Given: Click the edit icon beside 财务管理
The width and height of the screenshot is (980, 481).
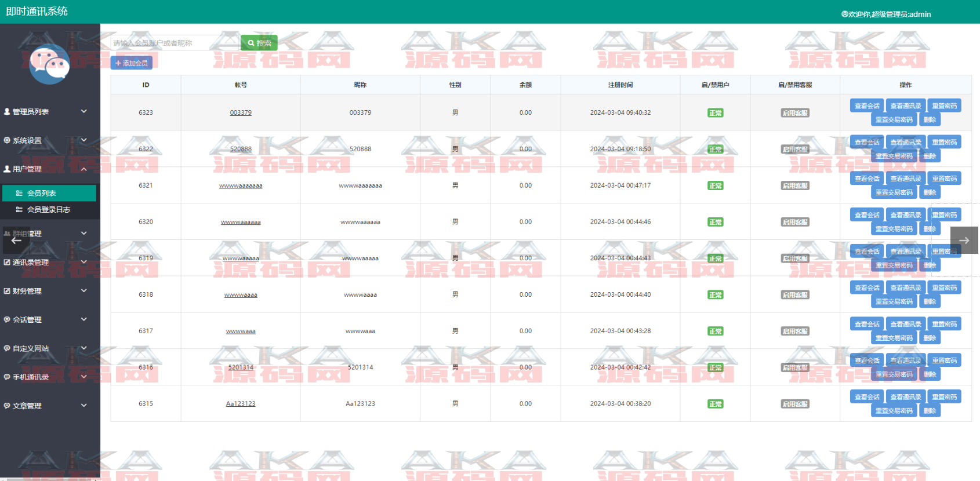Looking at the screenshot, I should pos(7,291).
